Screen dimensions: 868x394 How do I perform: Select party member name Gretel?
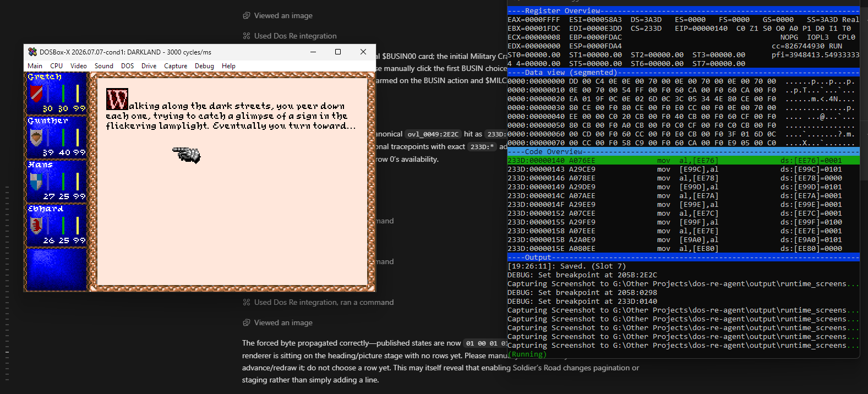coord(45,77)
